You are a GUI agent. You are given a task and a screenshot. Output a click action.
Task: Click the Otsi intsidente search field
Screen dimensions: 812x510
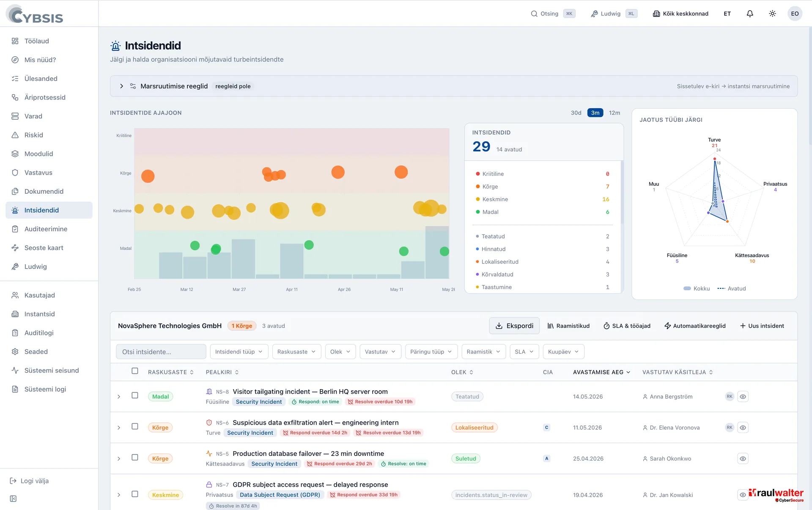click(161, 352)
